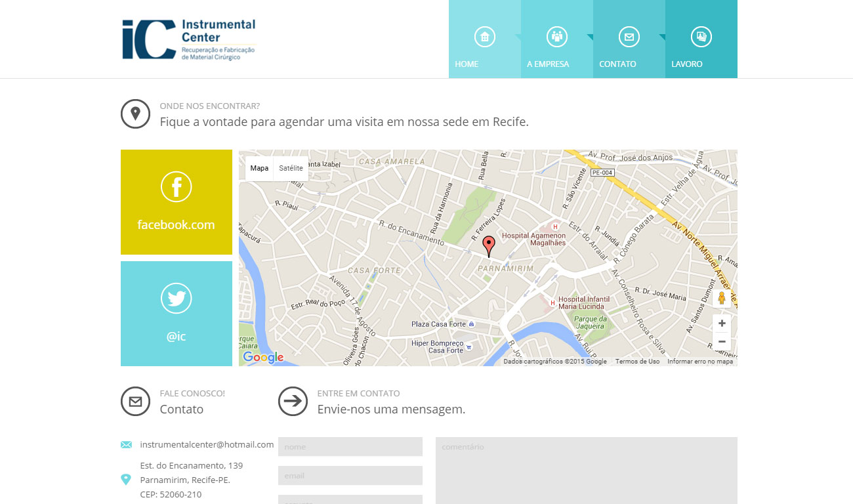853x504 pixels.
Task: Switch map to Satélite view
Action: point(291,169)
